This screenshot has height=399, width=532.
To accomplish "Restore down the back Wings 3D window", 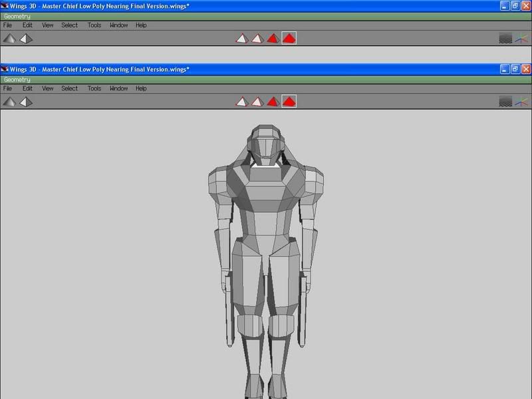I will (515, 6).
